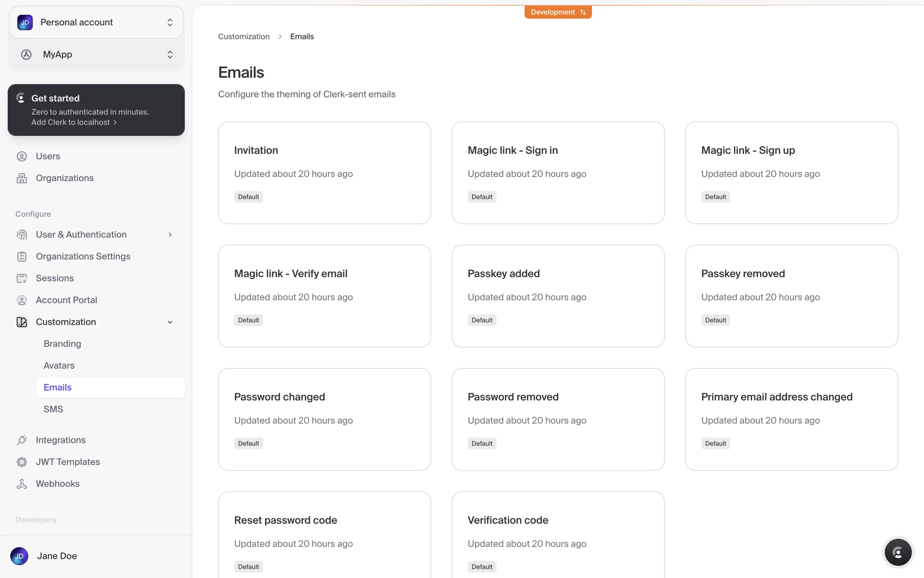The height and width of the screenshot is (578, 924).
Task: Open the Clerk support chat bubble
Action: pos(898,552)
